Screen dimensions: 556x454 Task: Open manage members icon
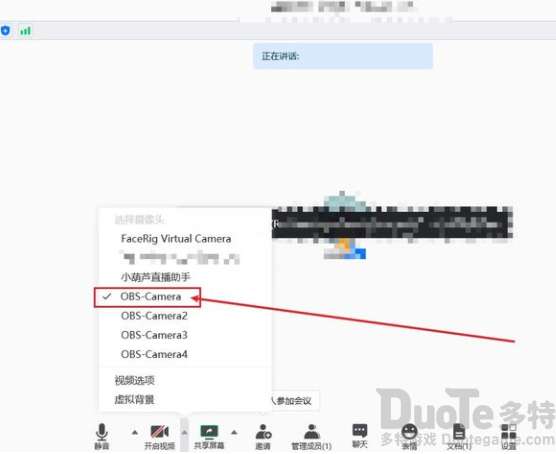click(x=312, y=432)
